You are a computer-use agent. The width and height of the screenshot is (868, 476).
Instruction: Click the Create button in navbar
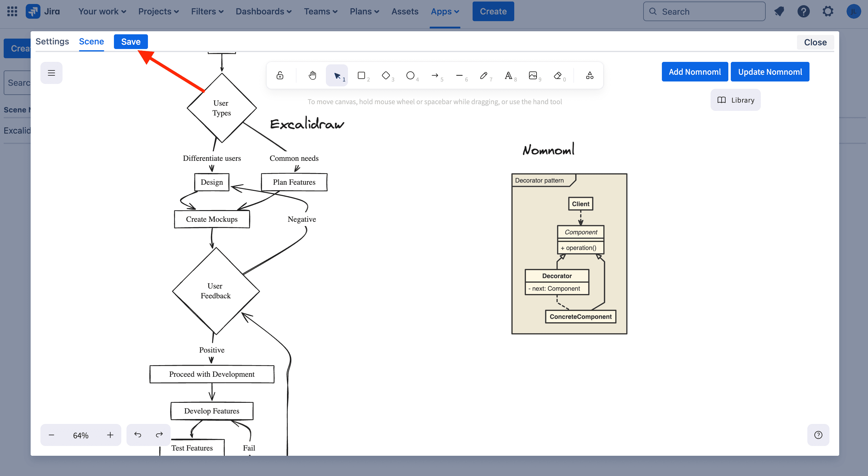pos(493,11)
